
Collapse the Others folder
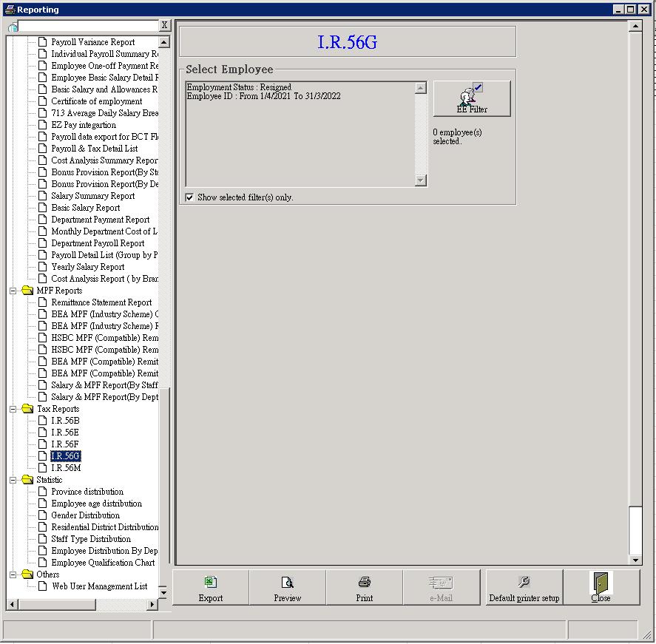(13, 574)
